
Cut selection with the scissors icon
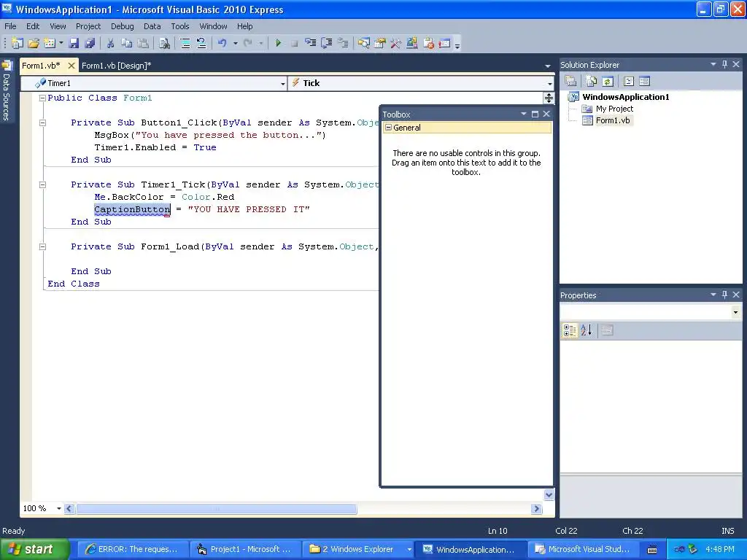pyautogui.click(x=111, y=43)
